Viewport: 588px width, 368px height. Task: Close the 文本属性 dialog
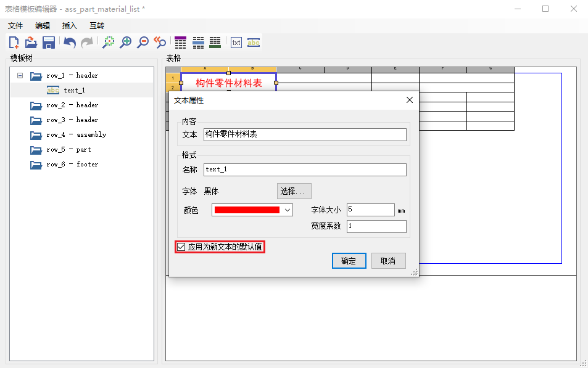pos(410,100)
